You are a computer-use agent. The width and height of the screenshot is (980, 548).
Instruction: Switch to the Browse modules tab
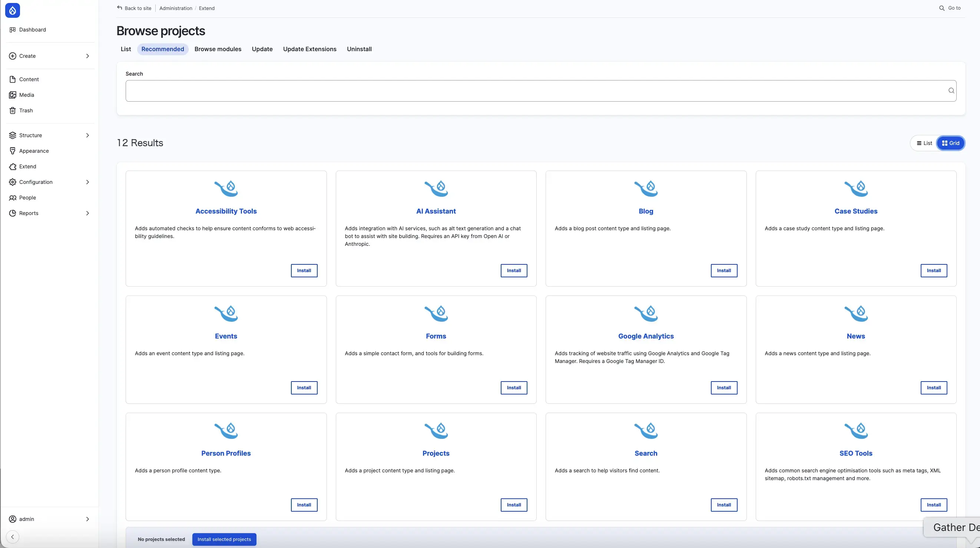[x=218, y=49]
